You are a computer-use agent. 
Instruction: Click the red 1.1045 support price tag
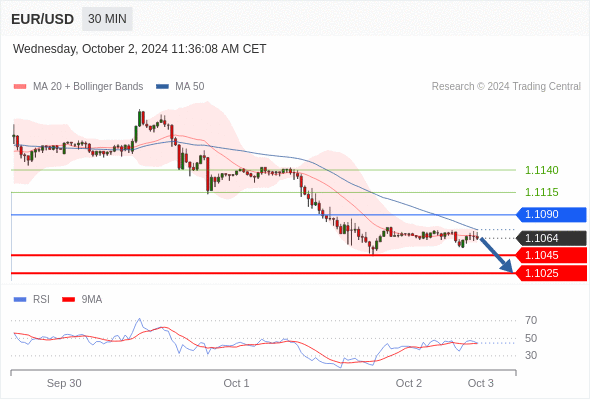tap(551, 255)
